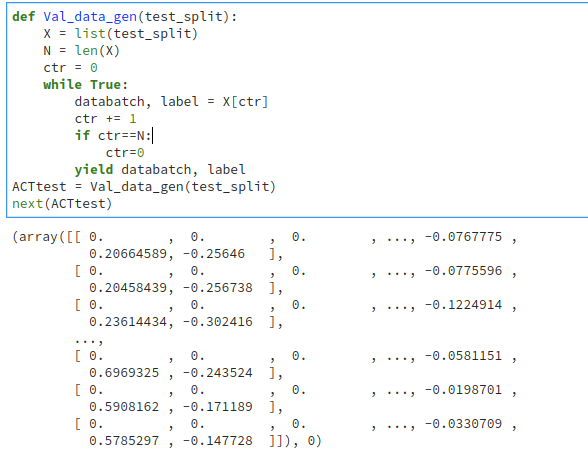This screenshot has width=588, height=458.
Task: Click the 'ACTtest = Val_data_gen(test_split)' line
Action: [144, 187]
